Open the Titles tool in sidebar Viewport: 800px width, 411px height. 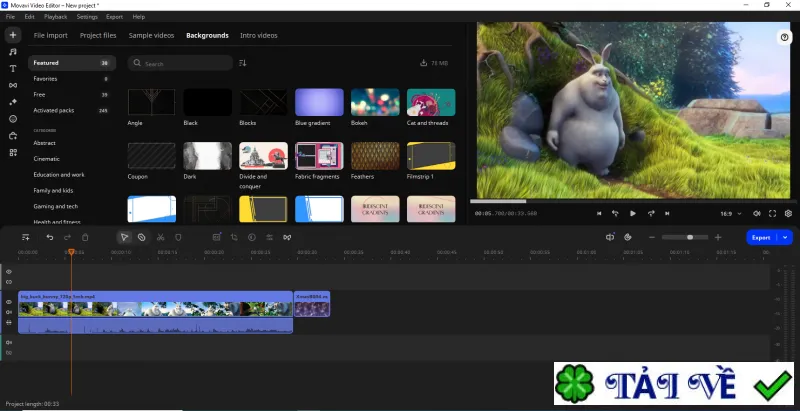(13, 69)
